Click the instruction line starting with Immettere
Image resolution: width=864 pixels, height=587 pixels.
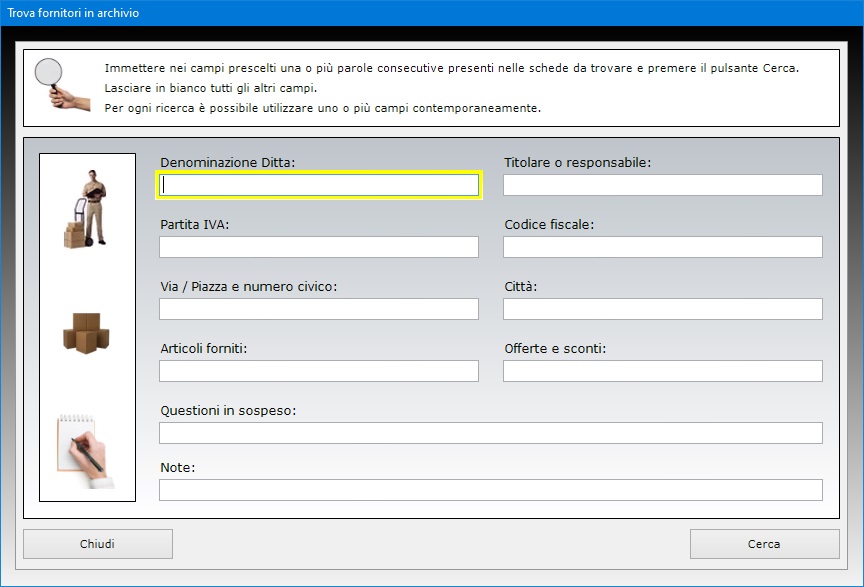[452, 68]
